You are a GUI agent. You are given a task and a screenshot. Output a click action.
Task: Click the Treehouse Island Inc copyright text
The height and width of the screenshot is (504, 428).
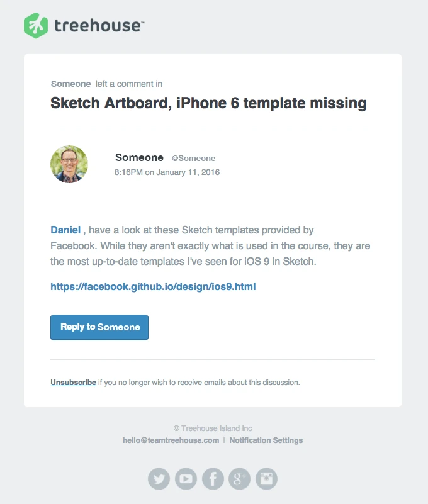(x=213, y=428)
